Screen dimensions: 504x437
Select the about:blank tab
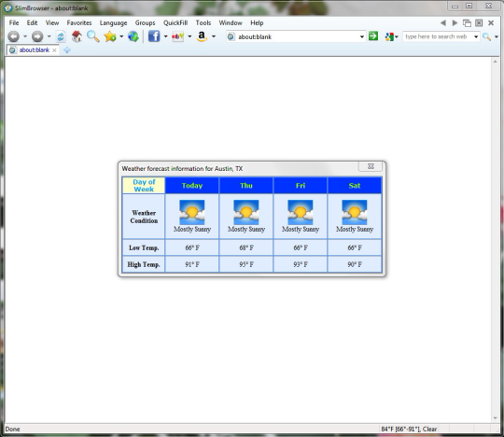pyautogui.click(x=33, y=50)
